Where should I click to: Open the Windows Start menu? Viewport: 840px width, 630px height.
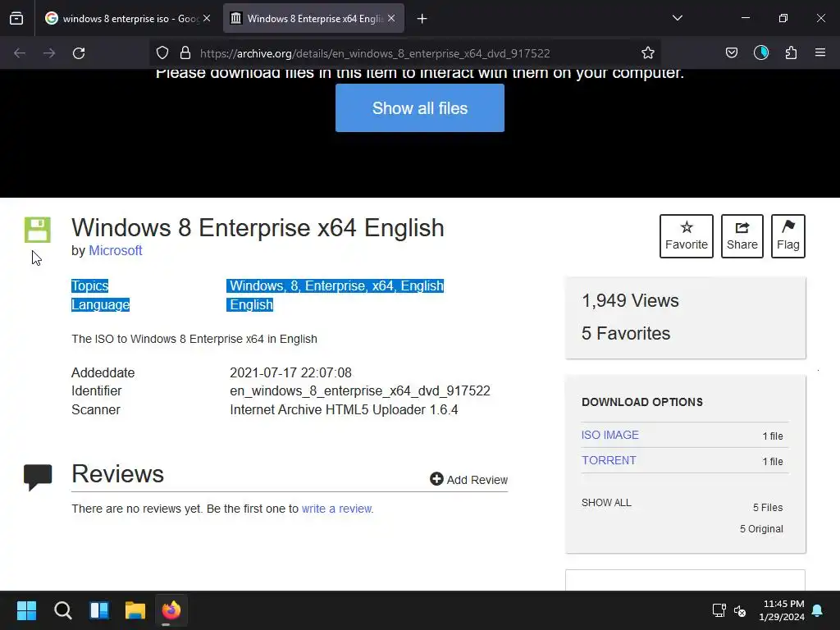coord(26,610)
